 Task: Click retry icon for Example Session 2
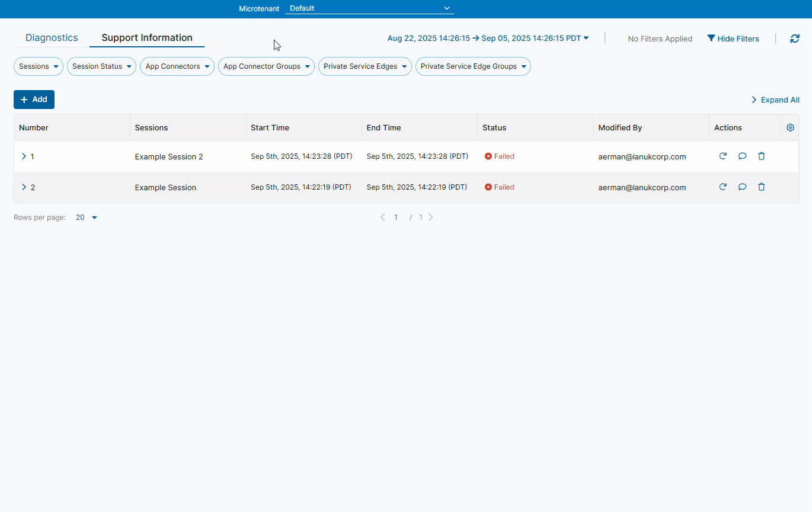click(723, 156)
